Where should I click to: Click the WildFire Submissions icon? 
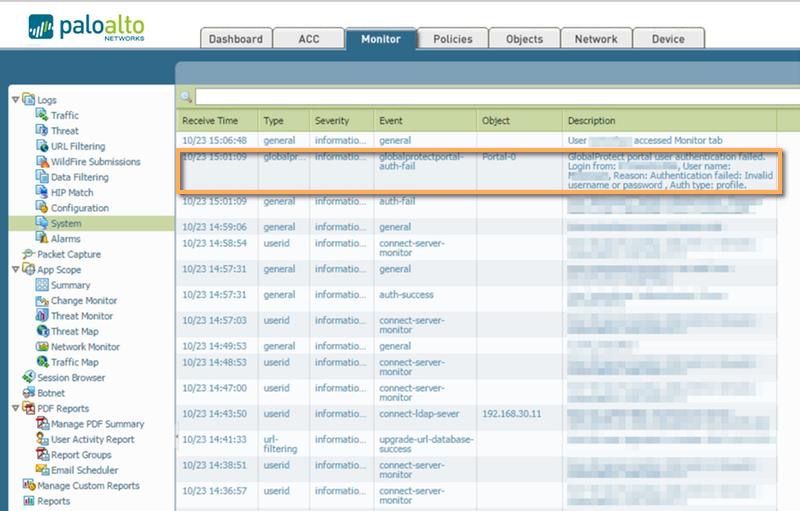tap(42, 161)
